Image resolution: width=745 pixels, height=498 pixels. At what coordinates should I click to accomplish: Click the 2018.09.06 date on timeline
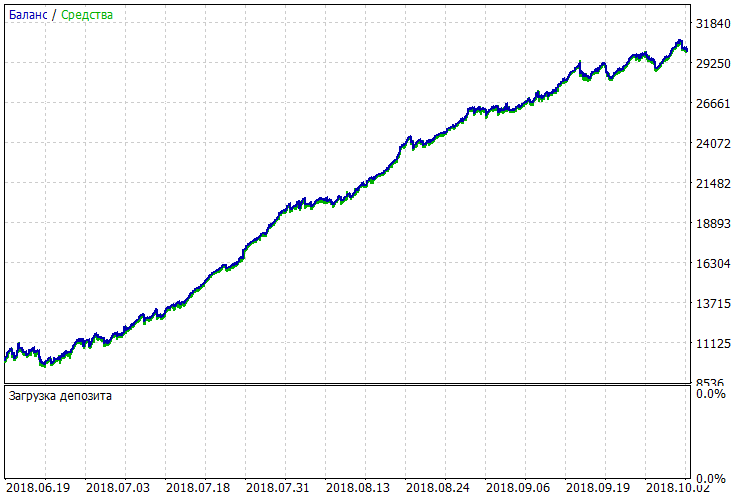[x=519, y=489]
